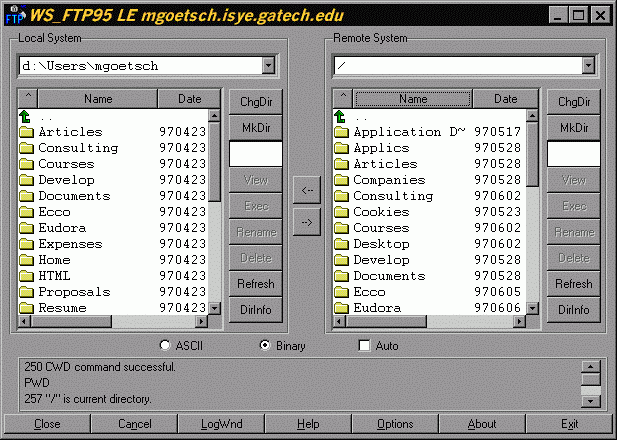Image resolution: width=617 pixels, height=440 pixels.
Task: Open the Options dialog from bottom bar
Action: (395, 424)
